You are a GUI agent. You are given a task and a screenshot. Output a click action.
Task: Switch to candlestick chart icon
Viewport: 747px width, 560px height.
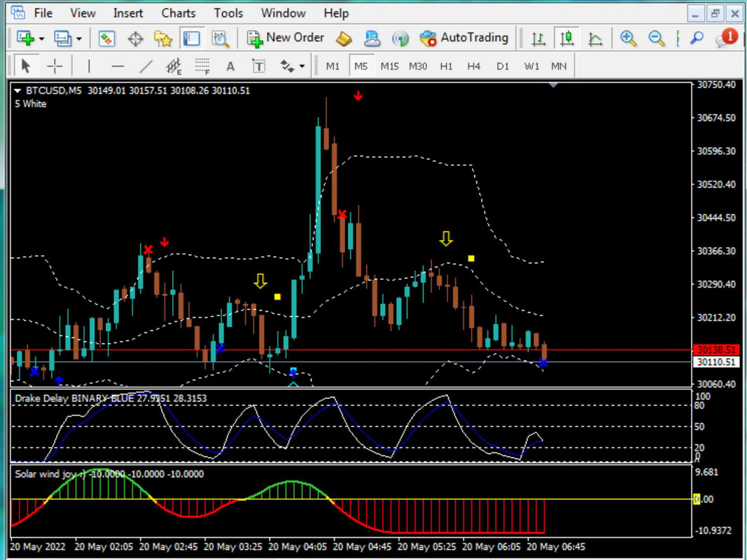click(567, 38)
